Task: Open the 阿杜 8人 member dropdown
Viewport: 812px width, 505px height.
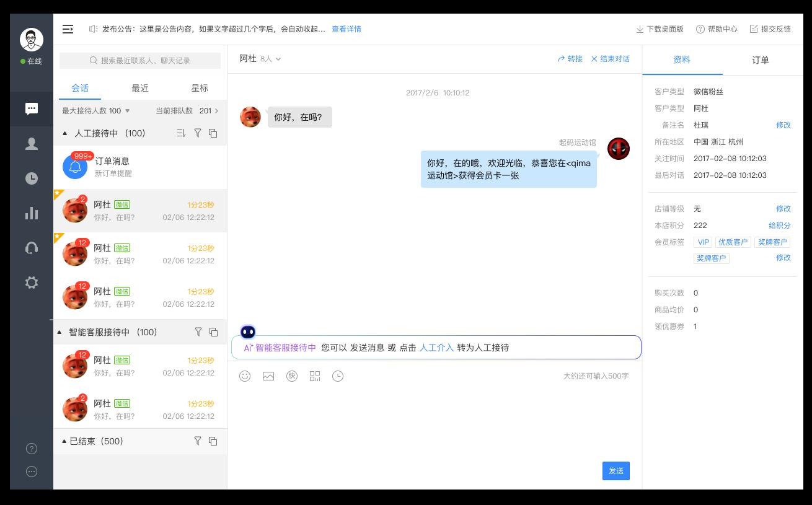Action: (x=278, y=59)
